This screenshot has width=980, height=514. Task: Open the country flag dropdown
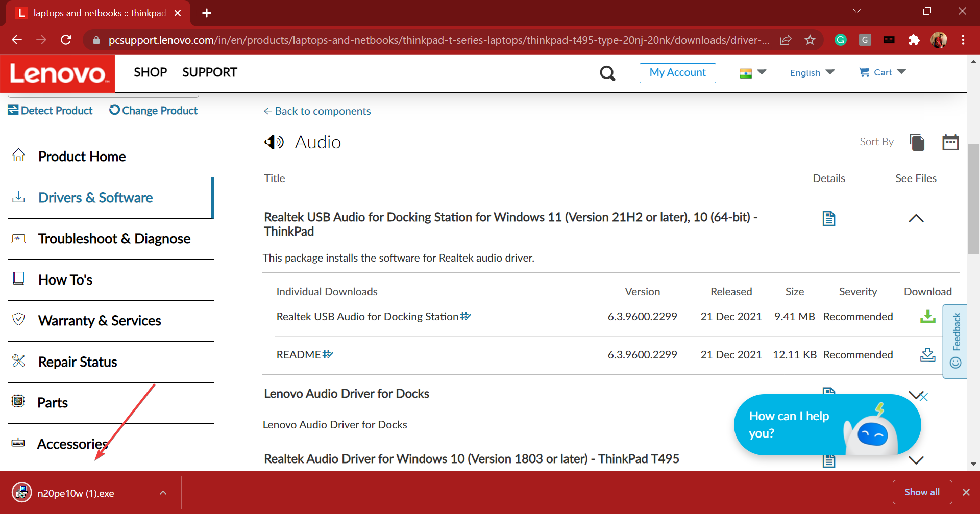click(753, 73)
